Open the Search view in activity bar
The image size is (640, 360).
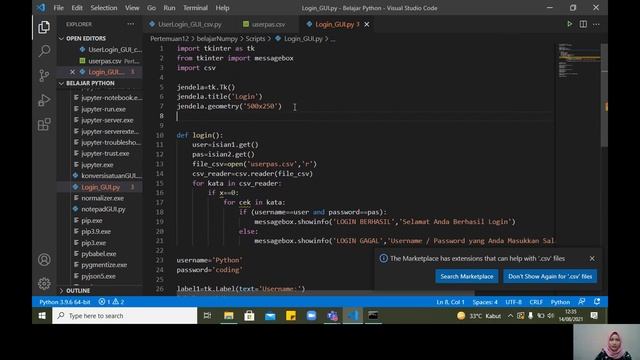tap(44, 51)
